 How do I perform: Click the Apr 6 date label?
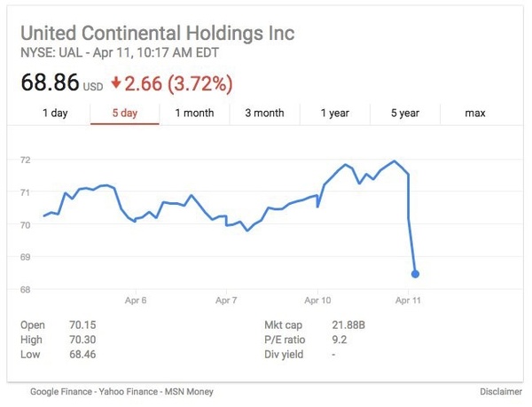point(137,301)
